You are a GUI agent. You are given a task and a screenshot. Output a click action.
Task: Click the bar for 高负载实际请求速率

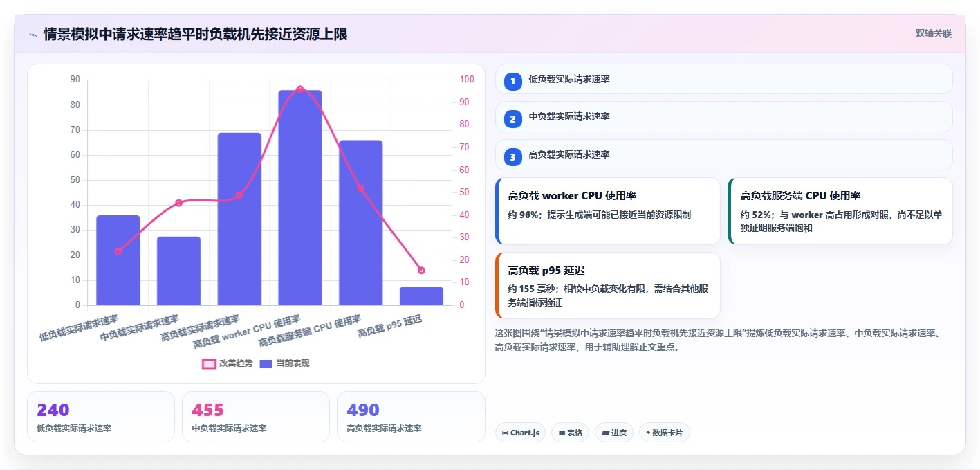tap(239, 219)
